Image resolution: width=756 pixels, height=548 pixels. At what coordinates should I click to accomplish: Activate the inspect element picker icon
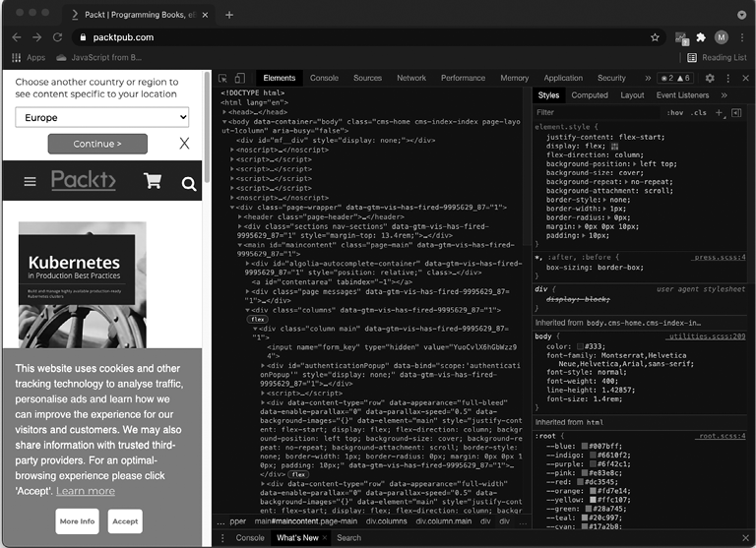click(222, 78)
